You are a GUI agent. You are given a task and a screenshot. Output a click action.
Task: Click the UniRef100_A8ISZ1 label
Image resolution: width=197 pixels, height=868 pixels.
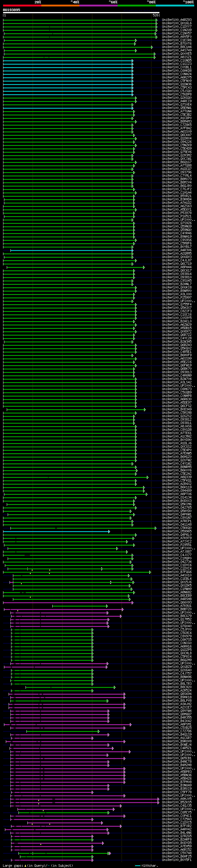click(177, 57)
